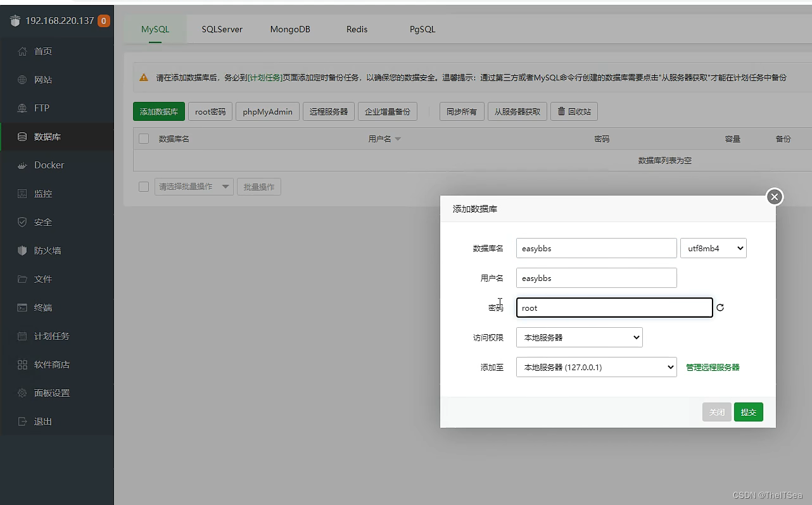Switch to the MongoDB tab
812x505 pixels.
click(x=290, y=29)
